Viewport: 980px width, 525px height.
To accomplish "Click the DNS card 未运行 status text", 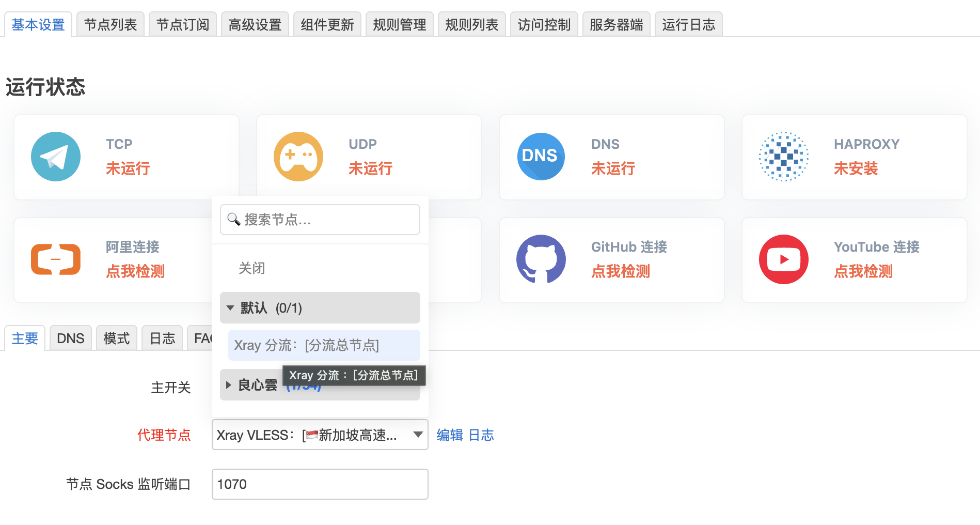I will tap(613, 168).
